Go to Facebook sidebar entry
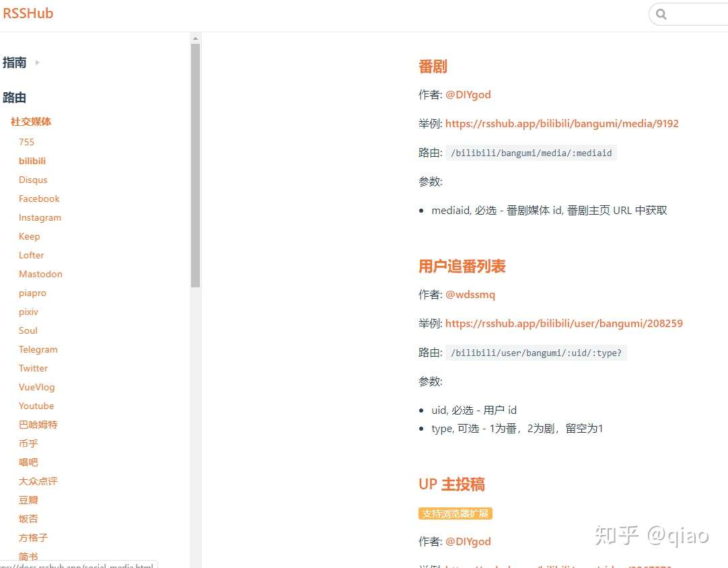728x568 pixels. click(x=39, y=199)
